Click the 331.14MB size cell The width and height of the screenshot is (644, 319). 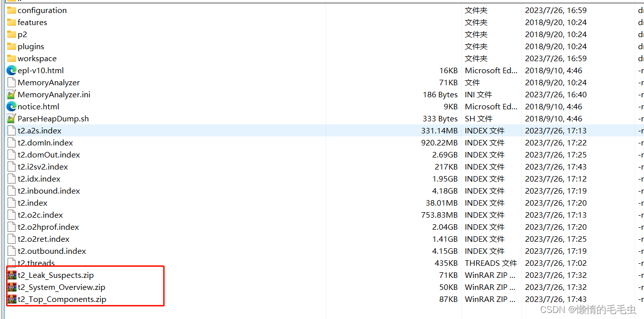click(x=439, y=130)
